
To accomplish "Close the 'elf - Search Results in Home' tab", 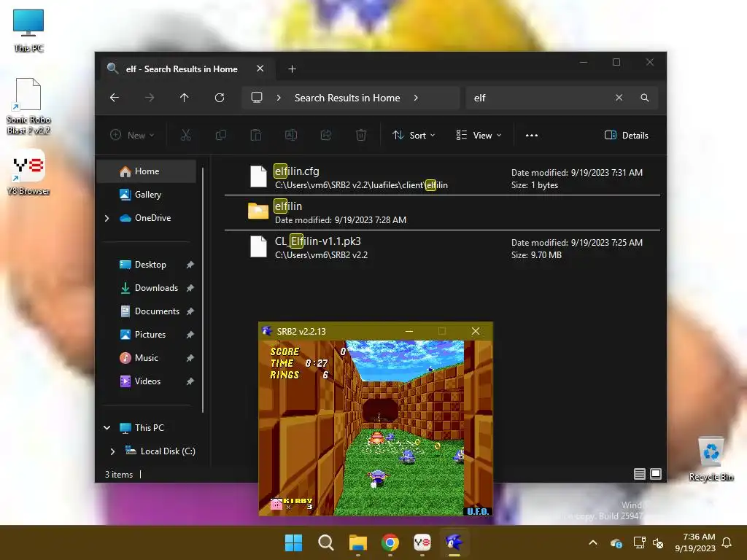I will coord(260,69).
